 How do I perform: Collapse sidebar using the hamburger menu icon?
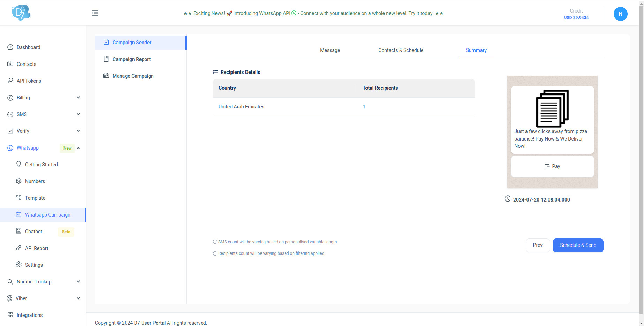tap(95, 13)
